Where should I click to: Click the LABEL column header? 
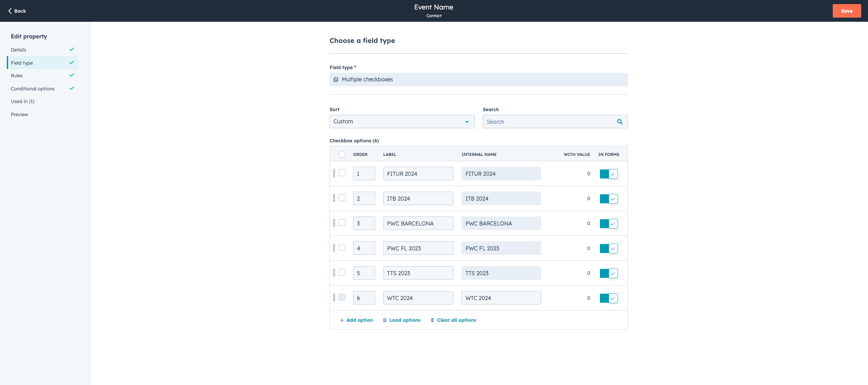[x=390, y=155]
